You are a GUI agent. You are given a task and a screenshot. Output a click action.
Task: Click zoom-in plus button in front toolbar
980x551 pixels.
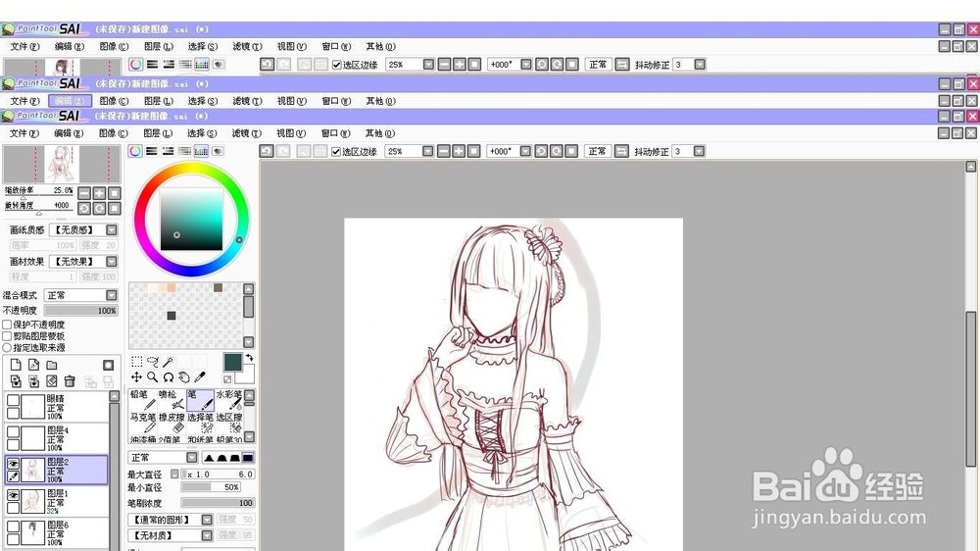point(459,151)
